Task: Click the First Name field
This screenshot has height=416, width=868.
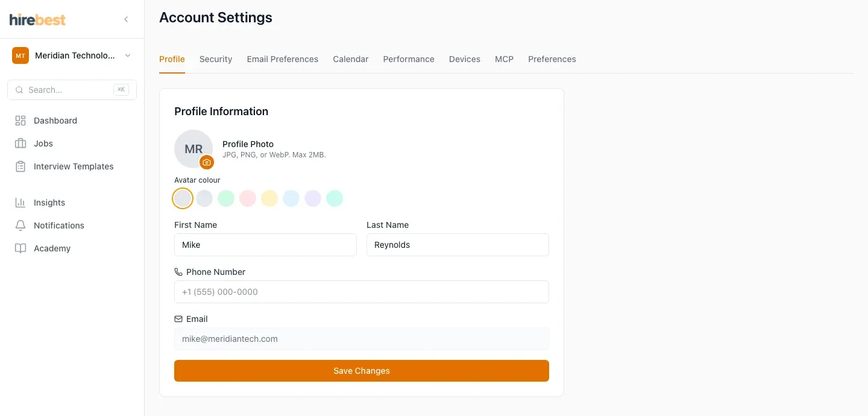Action: coord(265,245)
